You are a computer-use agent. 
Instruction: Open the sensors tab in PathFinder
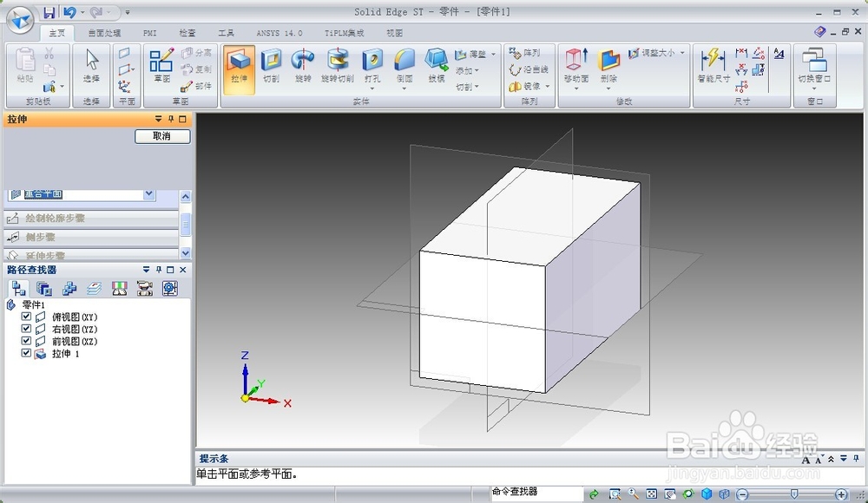pos(120,288)
